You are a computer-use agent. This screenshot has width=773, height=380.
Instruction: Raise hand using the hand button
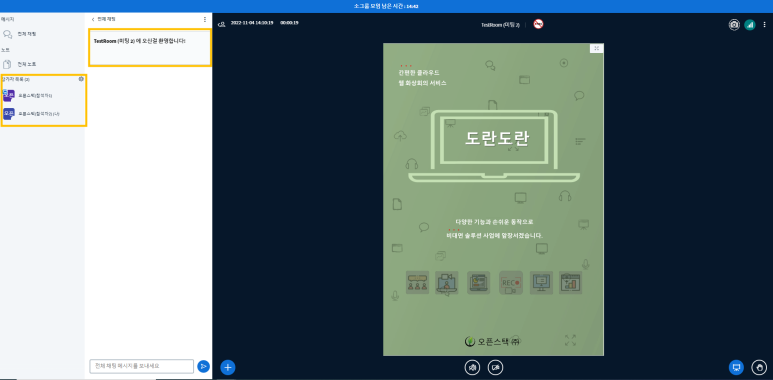click(759, 367)
